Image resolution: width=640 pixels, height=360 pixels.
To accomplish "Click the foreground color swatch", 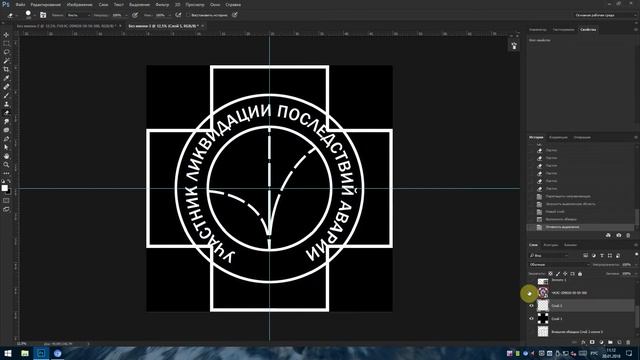I will click(4, 188).
